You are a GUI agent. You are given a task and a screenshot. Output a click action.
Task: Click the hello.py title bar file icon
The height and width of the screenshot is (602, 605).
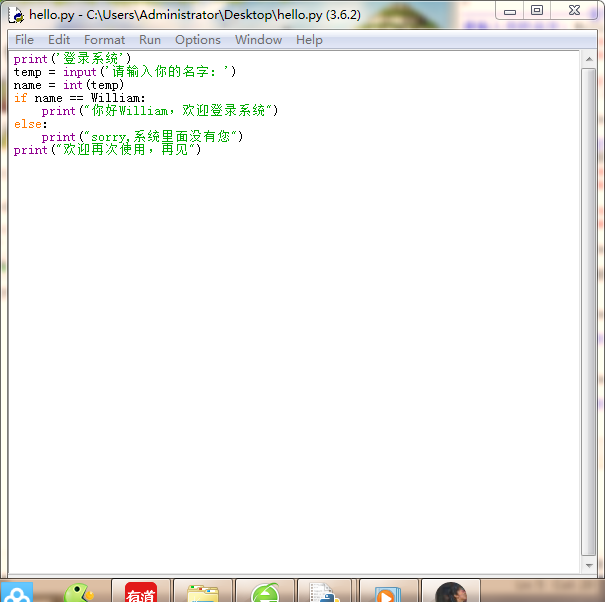16,15
